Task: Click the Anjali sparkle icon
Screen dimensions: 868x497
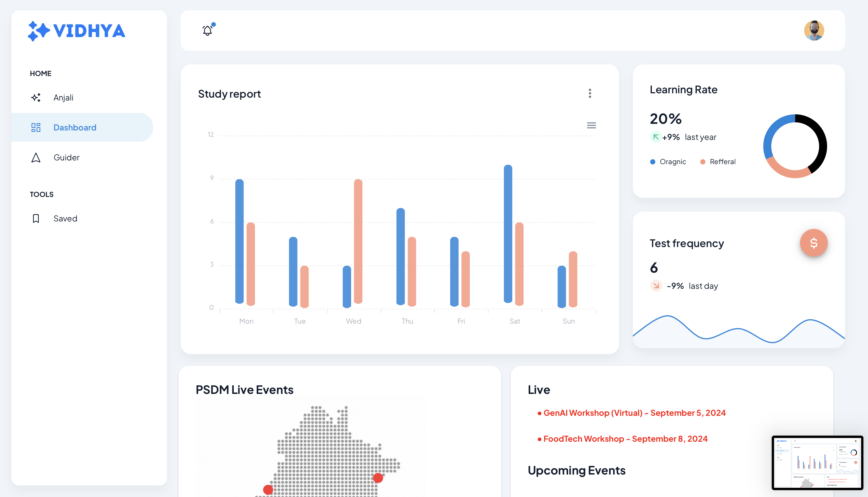Action: (36, 98)
